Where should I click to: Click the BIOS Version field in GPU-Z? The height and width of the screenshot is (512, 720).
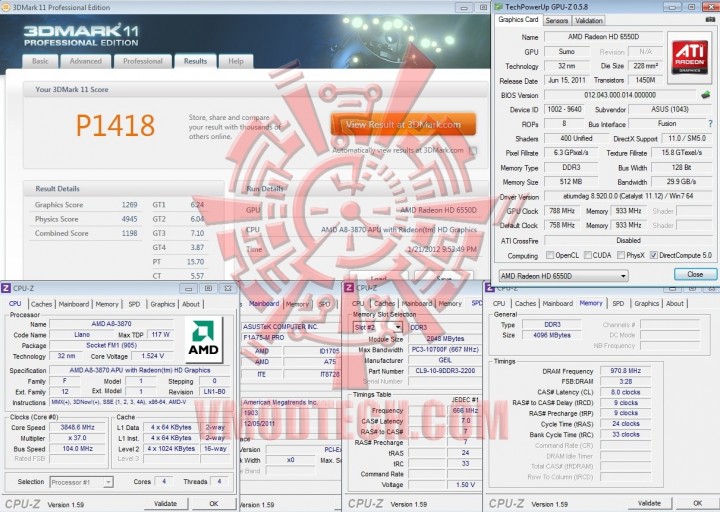620,95
